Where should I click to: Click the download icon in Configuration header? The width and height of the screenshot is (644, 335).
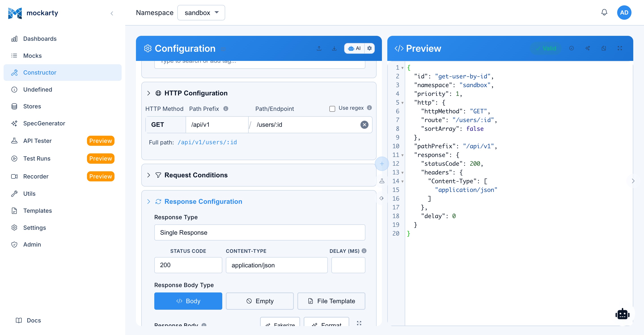click(x=334, y=48)
